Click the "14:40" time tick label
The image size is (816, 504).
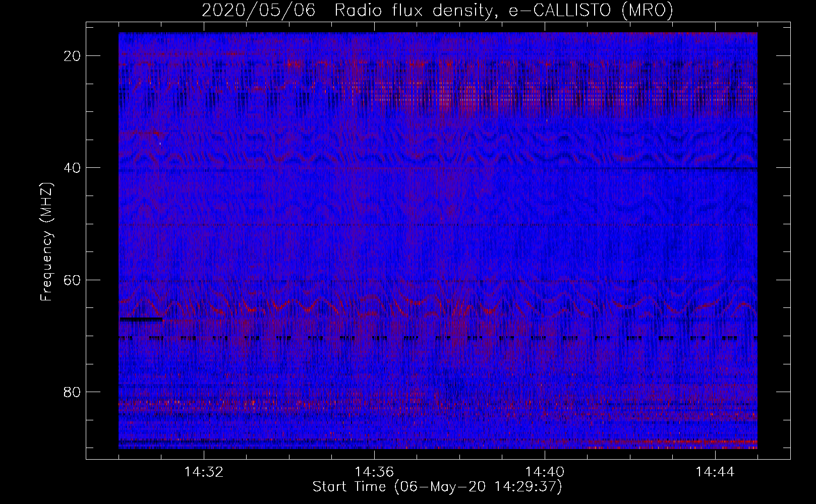tap(545, 472)
